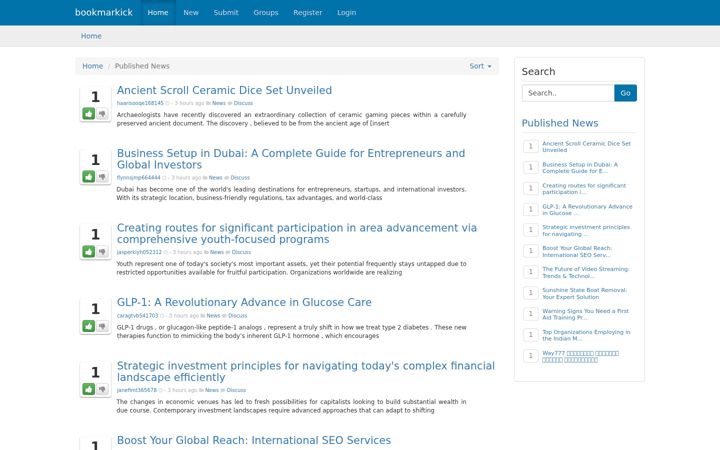Open sidebar link GLP-1: A Revolutionary Advance
The image size is (720, 450).
pyautogui.click(x=587, y=210)
